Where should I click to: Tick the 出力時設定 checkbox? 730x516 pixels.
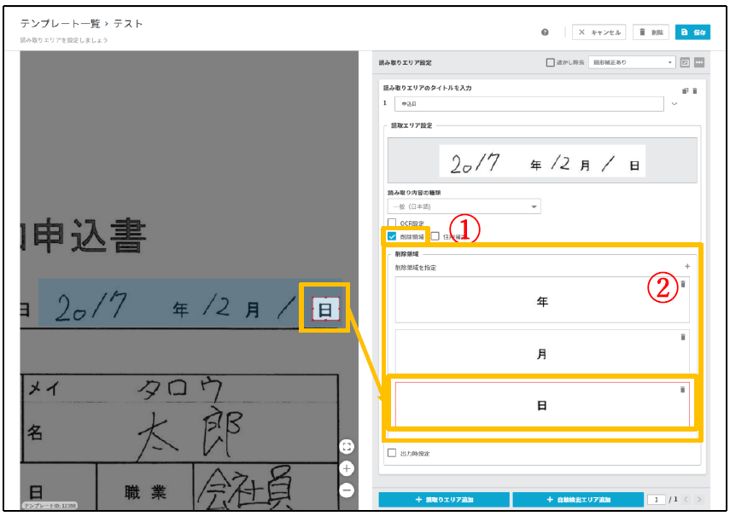click(x=392, y=453)
